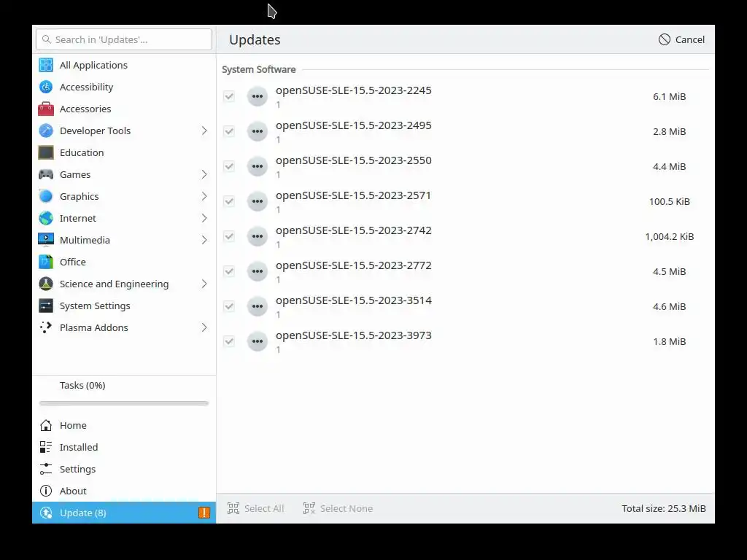Open the About page
Image resolution: width=747 pixels, height=560 pixels.
(124, 491)
